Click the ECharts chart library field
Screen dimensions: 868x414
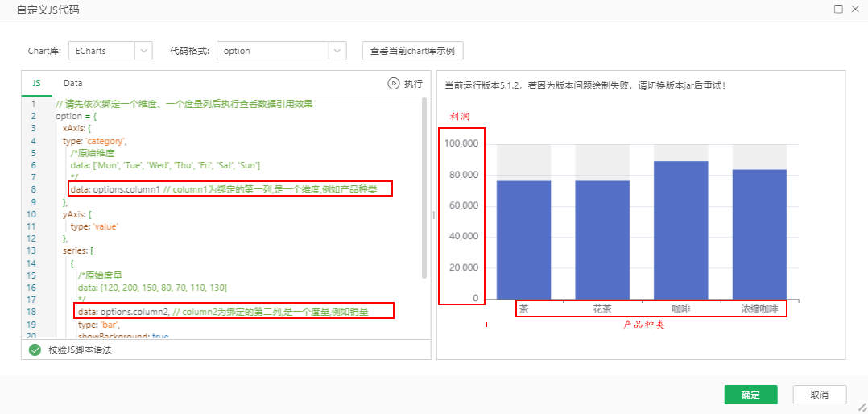click(101, 51)
